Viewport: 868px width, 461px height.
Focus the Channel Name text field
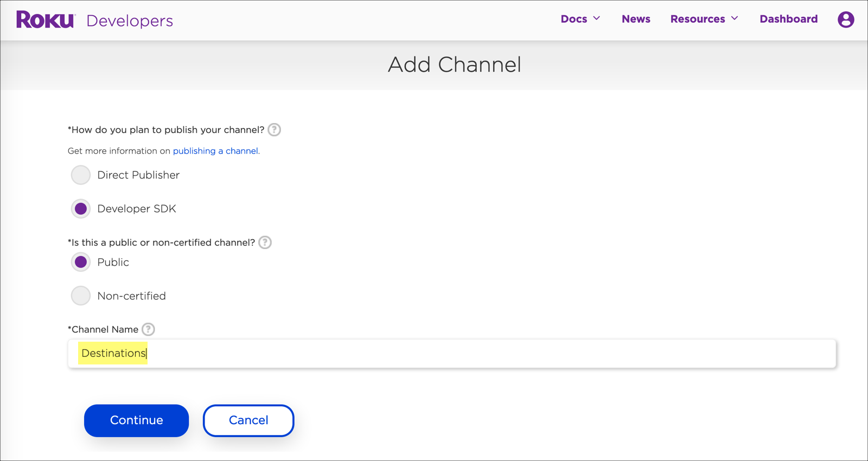[x=451, y=354]
